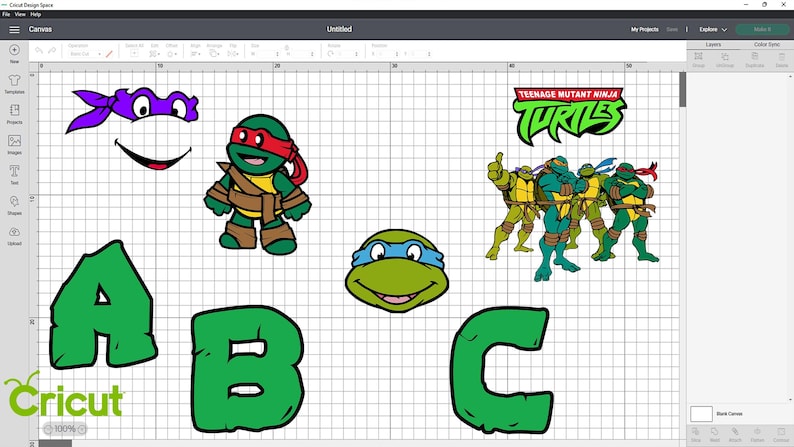
Task: Click the vertical canvas scrollbar
Action: [683, 90]
